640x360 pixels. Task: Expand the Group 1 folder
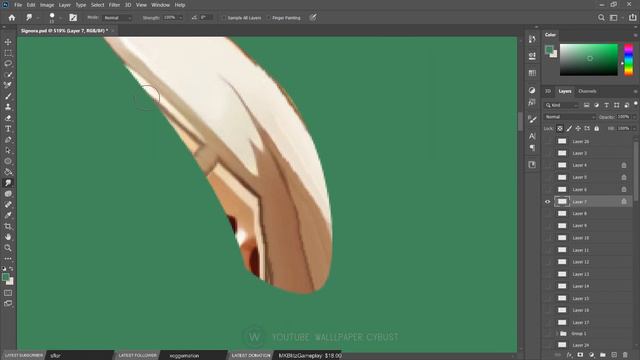557,334
